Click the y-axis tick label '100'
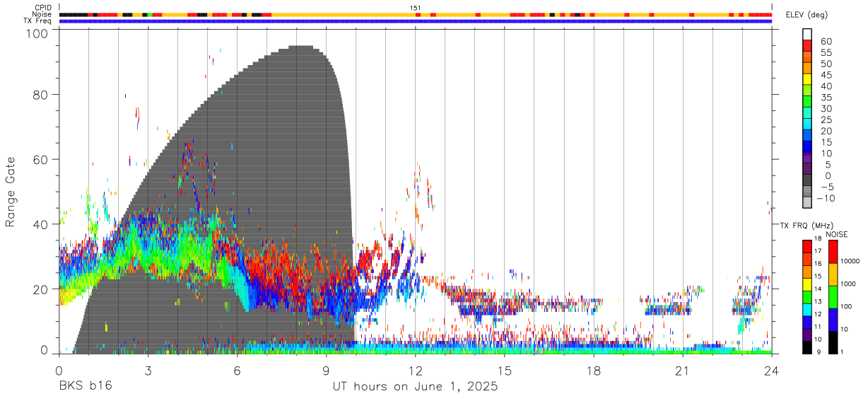The height and width of the screenshot is (401, 868). point(38,33)
